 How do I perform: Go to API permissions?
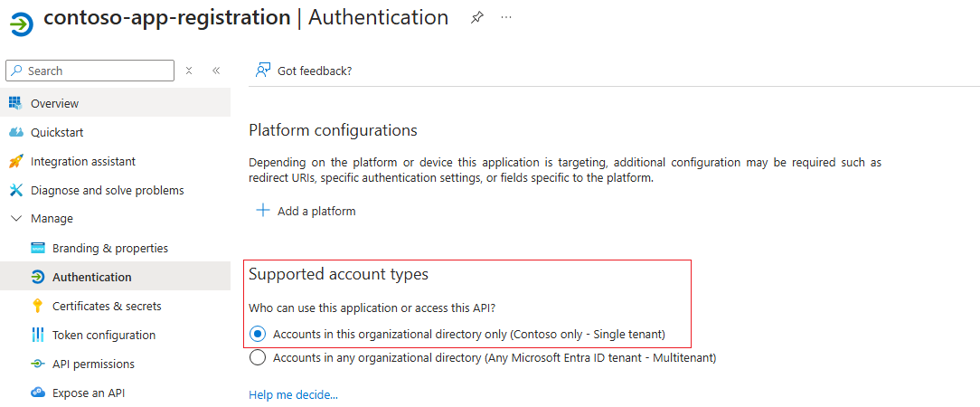point(93,364)
